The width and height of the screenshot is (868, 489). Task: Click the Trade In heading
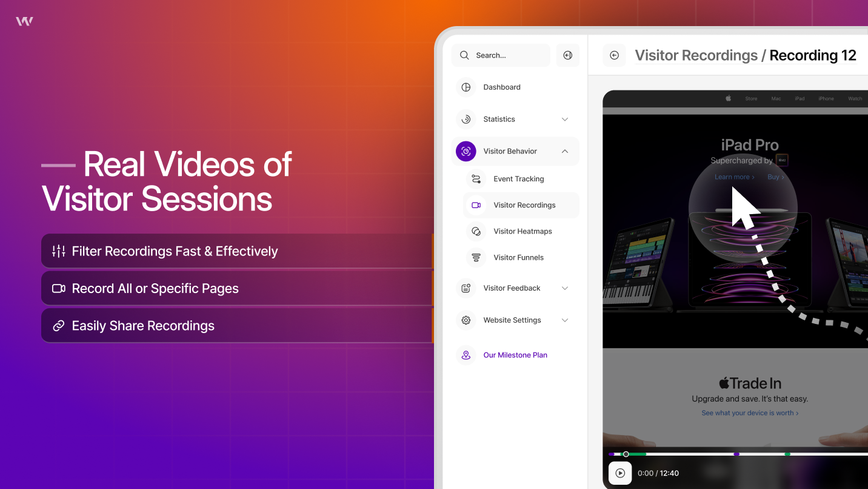click(x=750, y=383)
